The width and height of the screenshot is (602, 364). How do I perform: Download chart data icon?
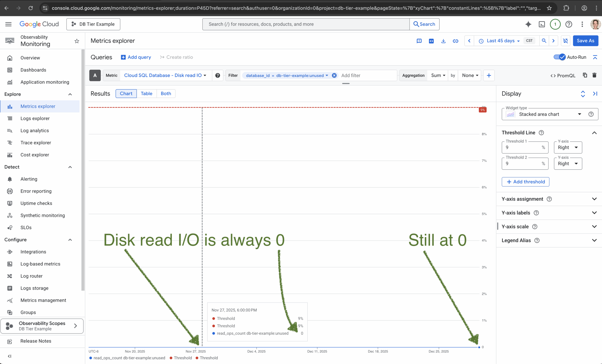(443, 41)
